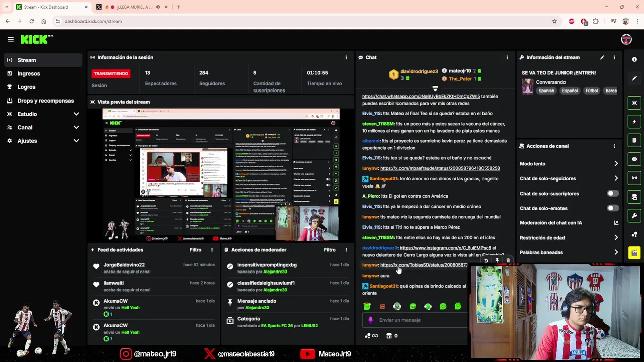644x362 pixels.
Task: Click the yellow clapperboard icon in sidebar
Action: [634, 253]
